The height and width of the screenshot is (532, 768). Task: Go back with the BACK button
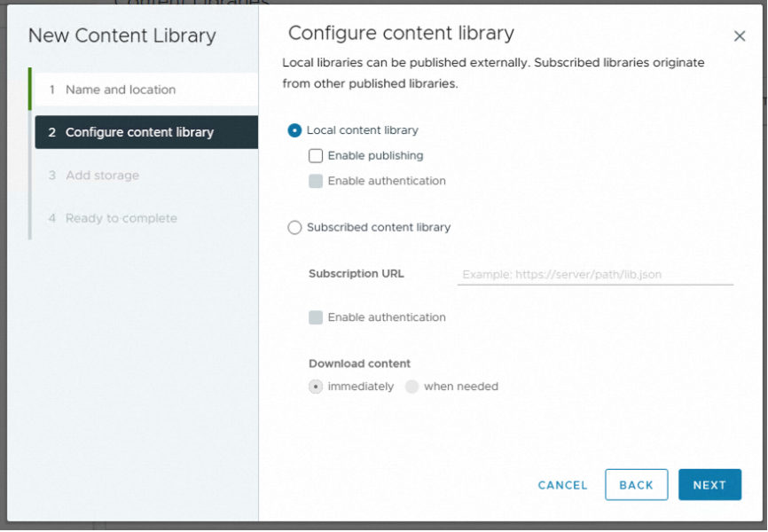tap(636, 485)
